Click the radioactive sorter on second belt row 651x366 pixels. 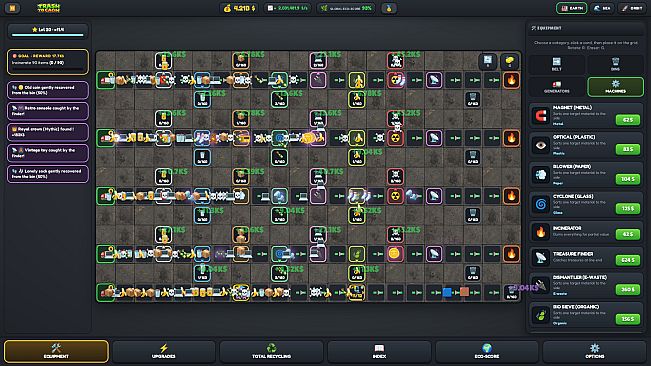(395, 138)
